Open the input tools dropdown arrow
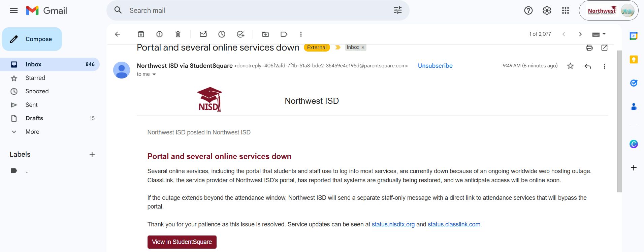 click(604, 34)
